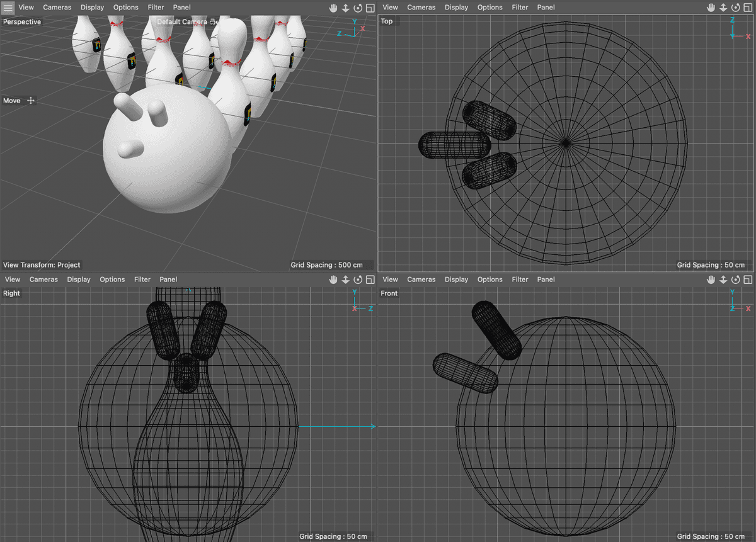Toggle maximize icon of Front viewport
Viewport: 756px width, 542px height.
(748, 279)
